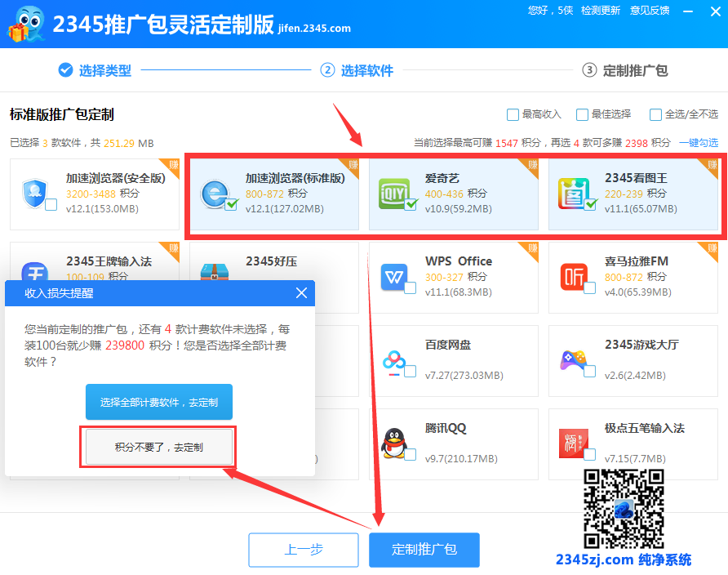Check the 极点五笔输入法 checkbox
The width and height of the screenshot is (728, 575).
(589, 455)
